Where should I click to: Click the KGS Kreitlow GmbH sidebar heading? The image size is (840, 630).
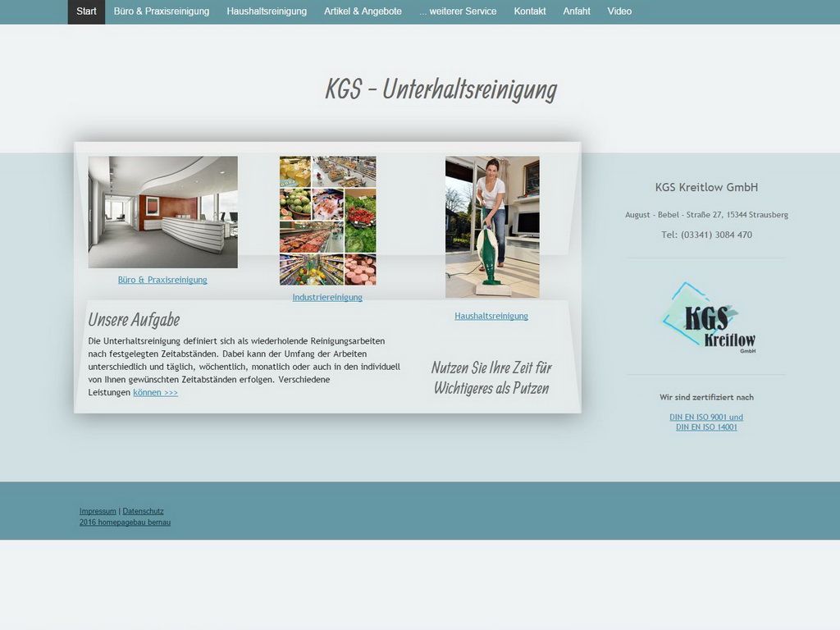706,188
